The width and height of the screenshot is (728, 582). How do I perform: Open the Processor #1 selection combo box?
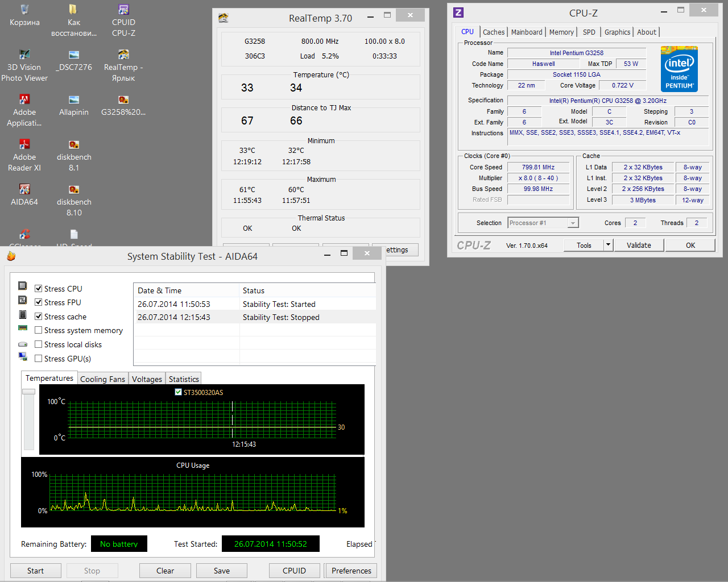tap(543, 223)
